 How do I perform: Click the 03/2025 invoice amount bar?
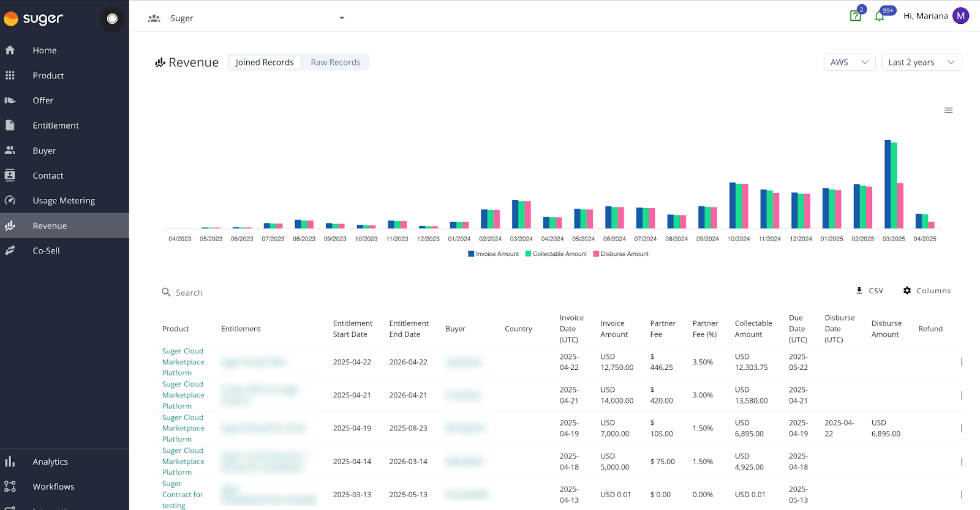[888, 184]
